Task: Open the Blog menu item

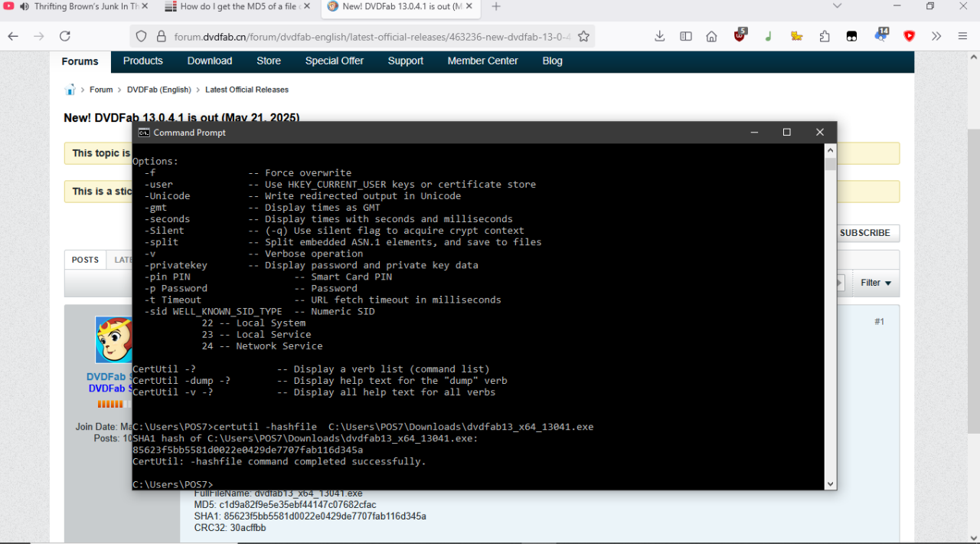Action: pos(553,61)
